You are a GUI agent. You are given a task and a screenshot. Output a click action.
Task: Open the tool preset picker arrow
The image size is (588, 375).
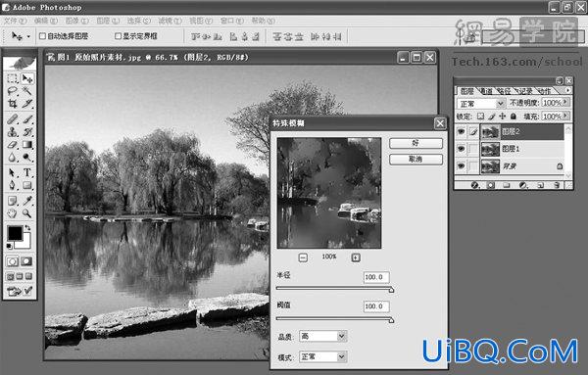tap(28, 36)
